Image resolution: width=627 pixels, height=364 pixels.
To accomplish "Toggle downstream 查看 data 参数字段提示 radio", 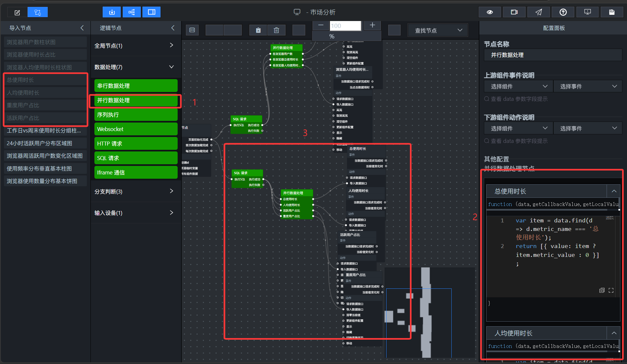I will coord(487,141).
